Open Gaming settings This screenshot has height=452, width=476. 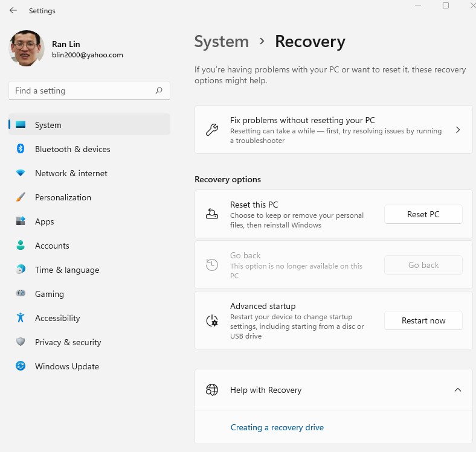coord(89,293)
